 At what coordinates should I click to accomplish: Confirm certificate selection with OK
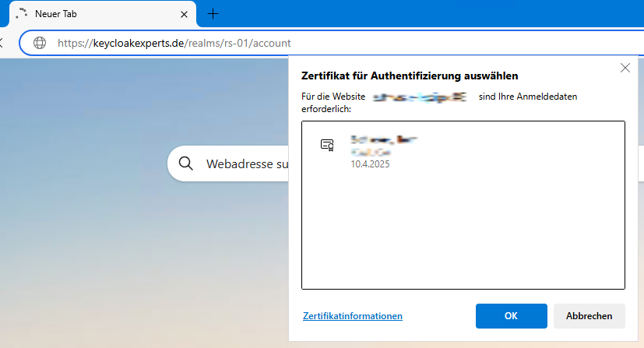coord(511,316)
